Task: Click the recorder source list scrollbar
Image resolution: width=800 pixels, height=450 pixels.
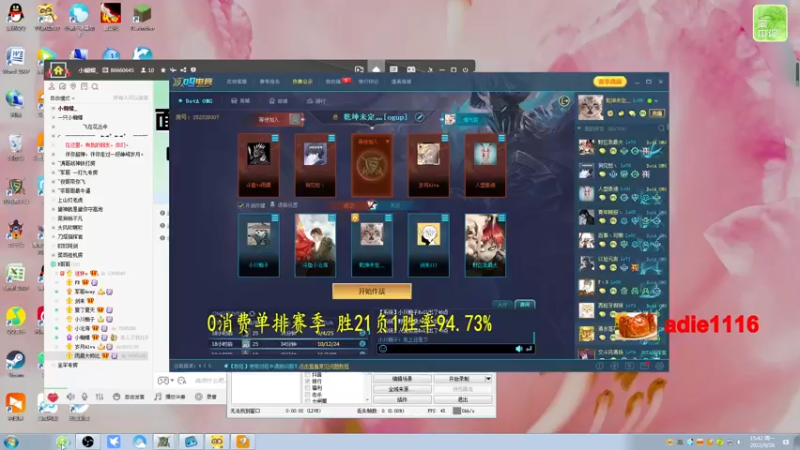Action: coord(367,387)
